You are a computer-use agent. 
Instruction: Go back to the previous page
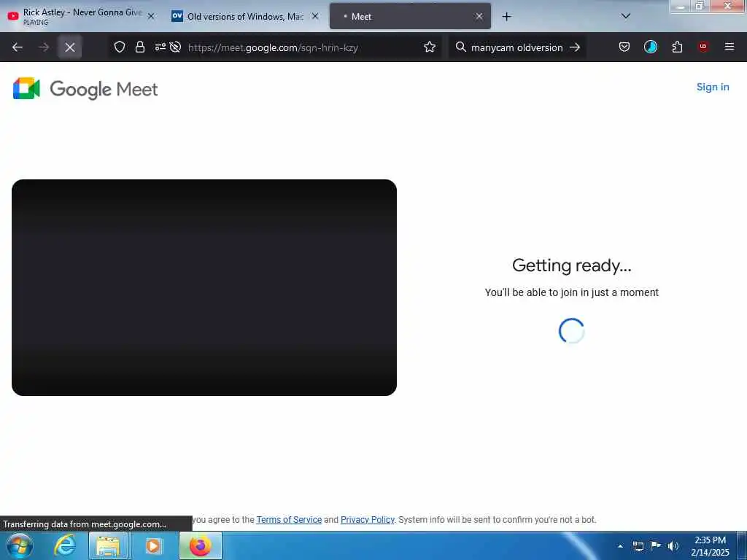pyautogui.click(x=18, y=47)
